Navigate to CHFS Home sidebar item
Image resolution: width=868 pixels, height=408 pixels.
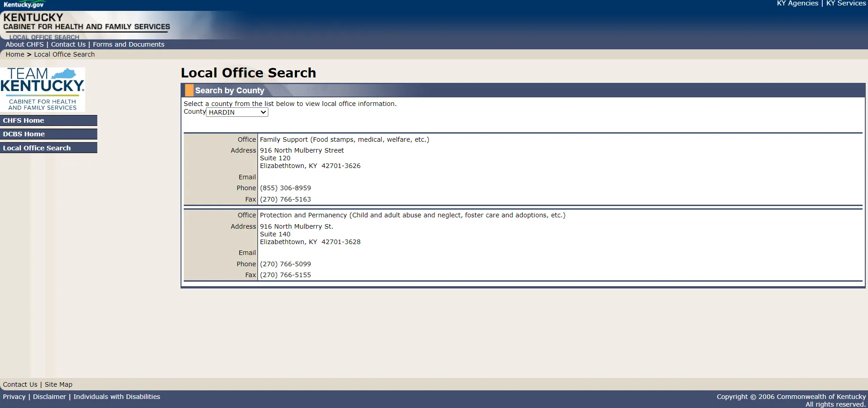48,120
